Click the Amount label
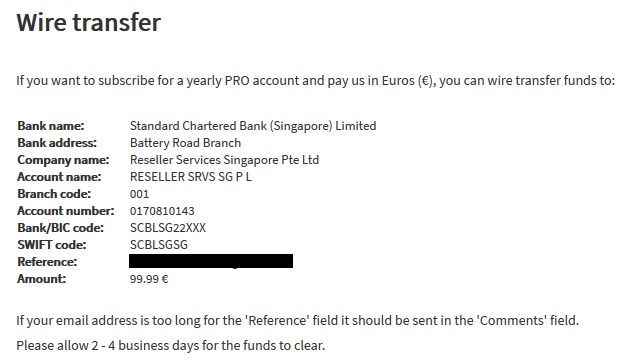This screenshot has height=361, width=624. [x=41, y=279]
